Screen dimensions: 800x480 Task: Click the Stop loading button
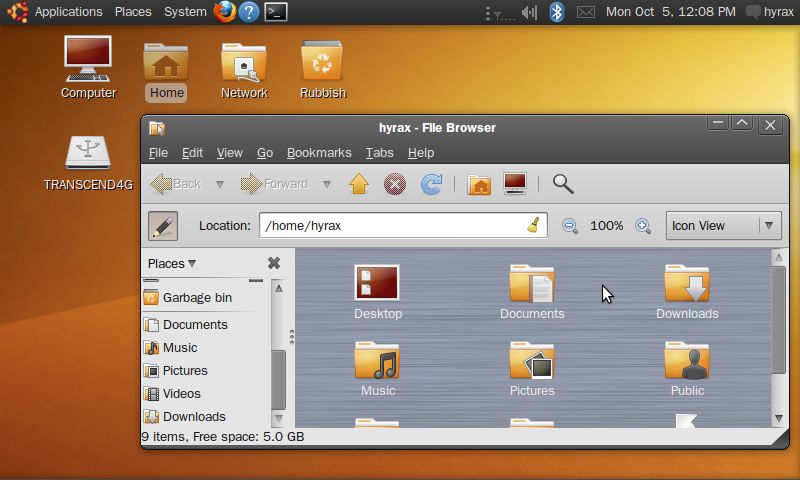[394, 184]
